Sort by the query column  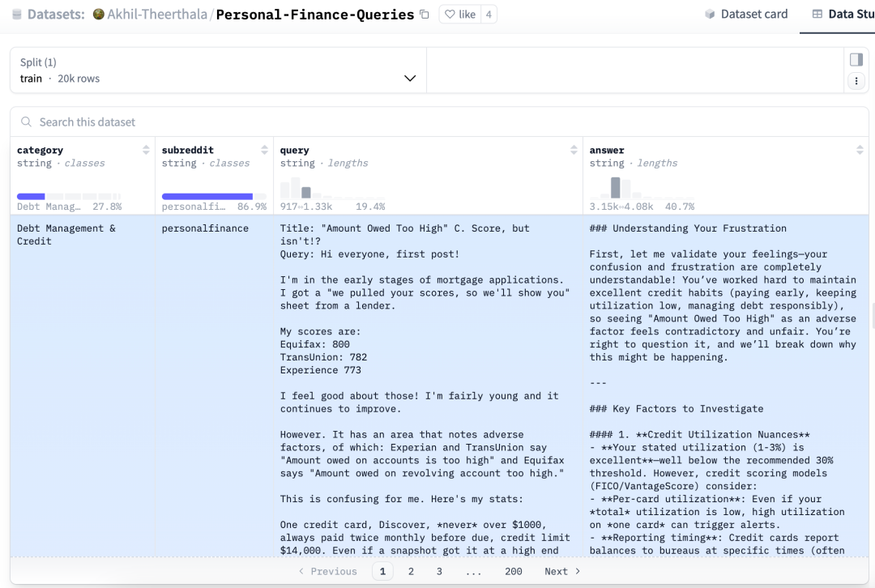(x=574, y=150)
